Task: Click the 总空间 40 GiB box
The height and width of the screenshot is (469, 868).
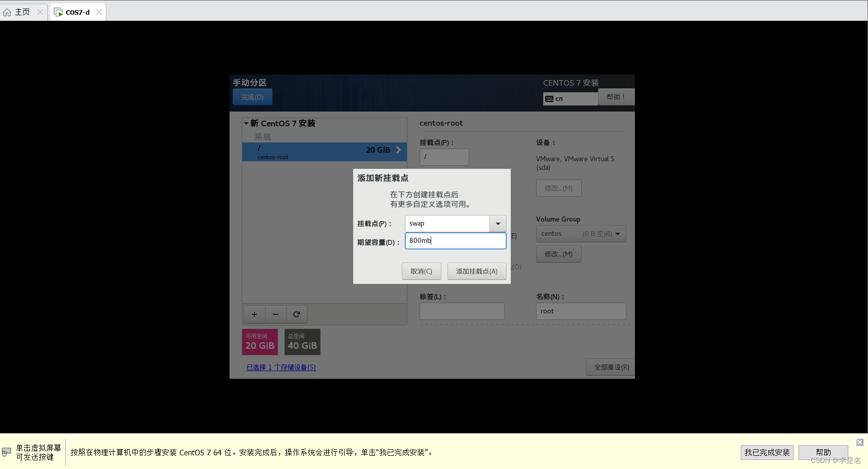Action: [x=303, y=342]
